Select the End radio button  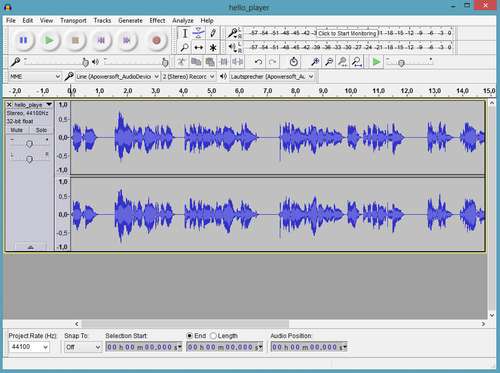point(189,336)
